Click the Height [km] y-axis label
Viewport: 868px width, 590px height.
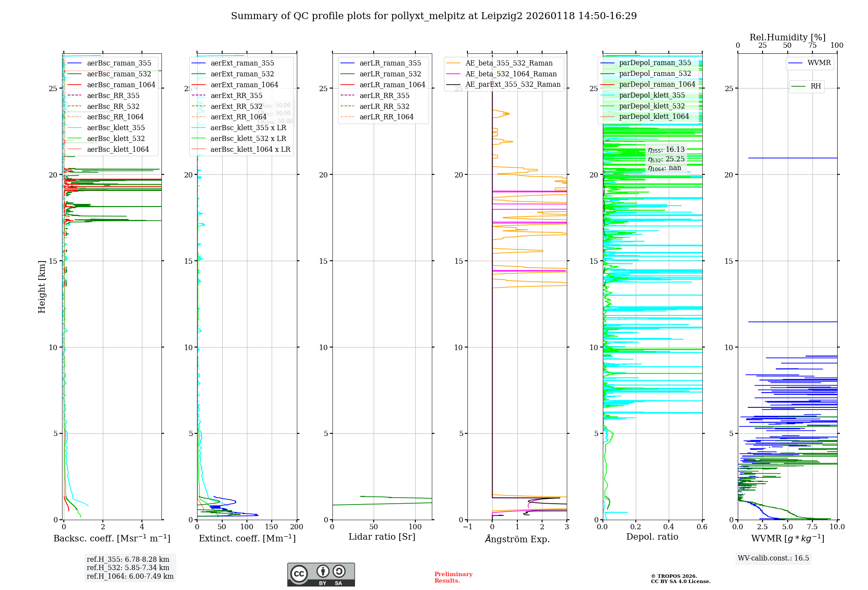click(42, 286)
